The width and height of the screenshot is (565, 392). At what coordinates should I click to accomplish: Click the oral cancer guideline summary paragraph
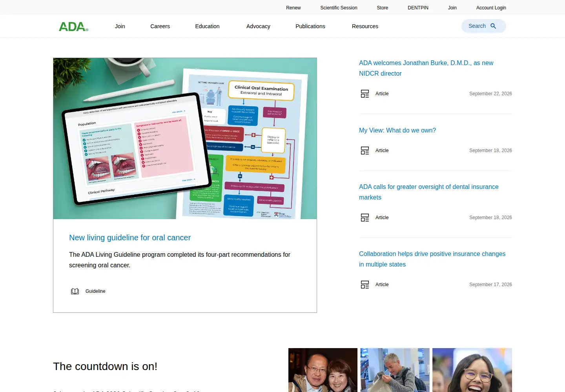(x=180, y=260)
